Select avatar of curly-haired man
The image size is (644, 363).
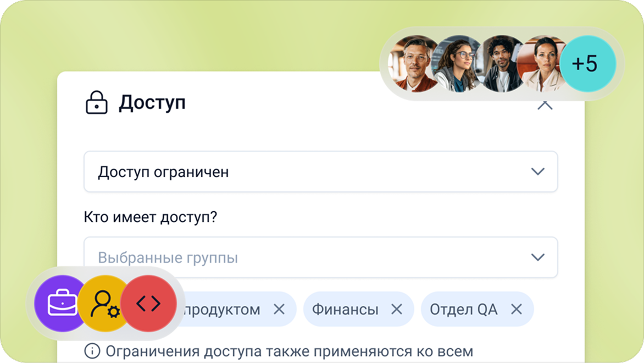pyautogui.click(x=500, y=64)
